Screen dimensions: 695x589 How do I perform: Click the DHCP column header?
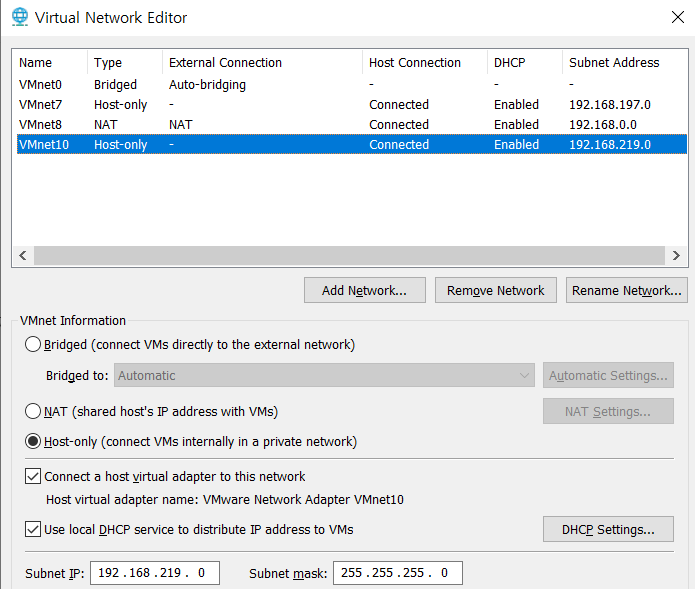click(x=525, y=62)
